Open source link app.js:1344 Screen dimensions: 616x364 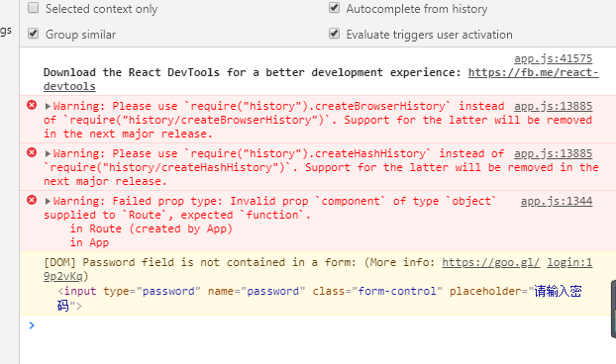[557, 201]
